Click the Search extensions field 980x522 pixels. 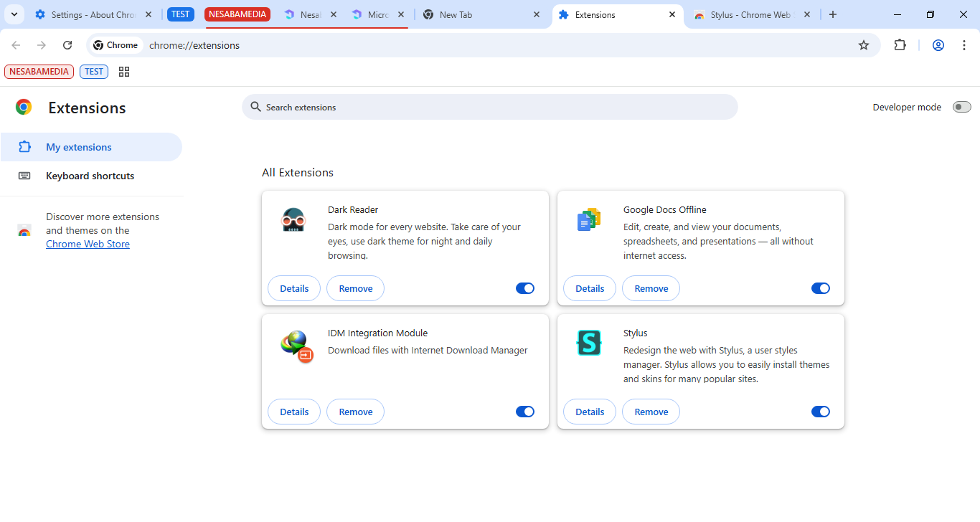pyautogui.click(x=489, y=107)
